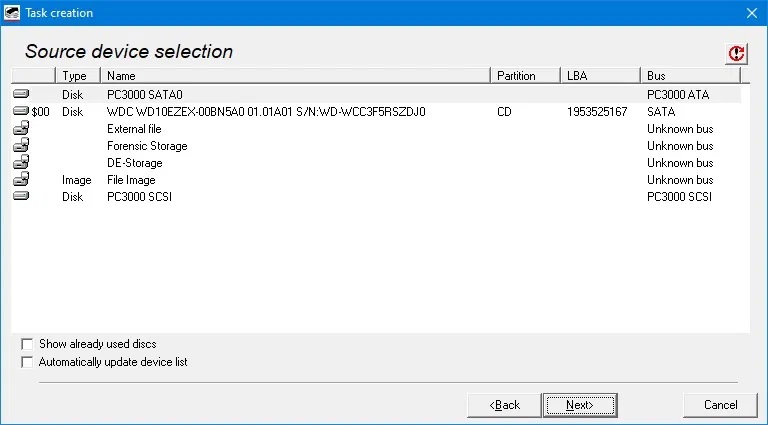Viewport: 768px width, 425px height.
Task: Click the PC3000 SATA0 disk icon
Action: click(21, 94)
